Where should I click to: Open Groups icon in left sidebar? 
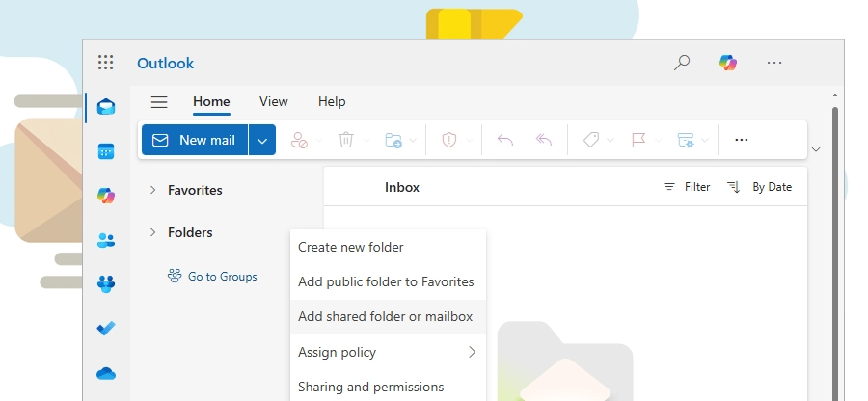[x=106, y=284]
